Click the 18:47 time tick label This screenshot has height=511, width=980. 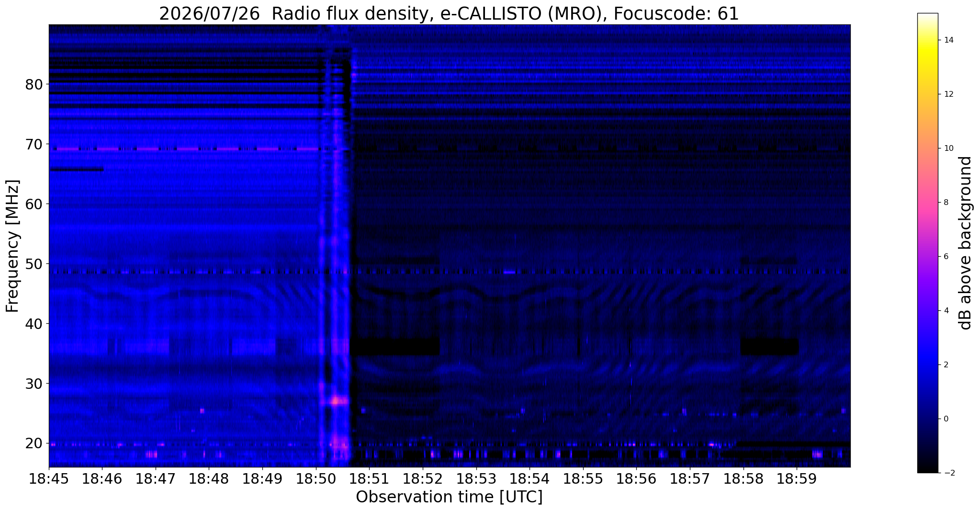[x=156, y=479]
